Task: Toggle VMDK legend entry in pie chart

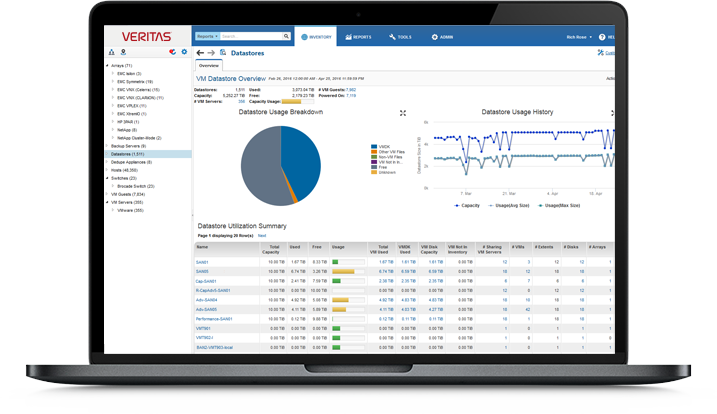Action: coord(380,146)
